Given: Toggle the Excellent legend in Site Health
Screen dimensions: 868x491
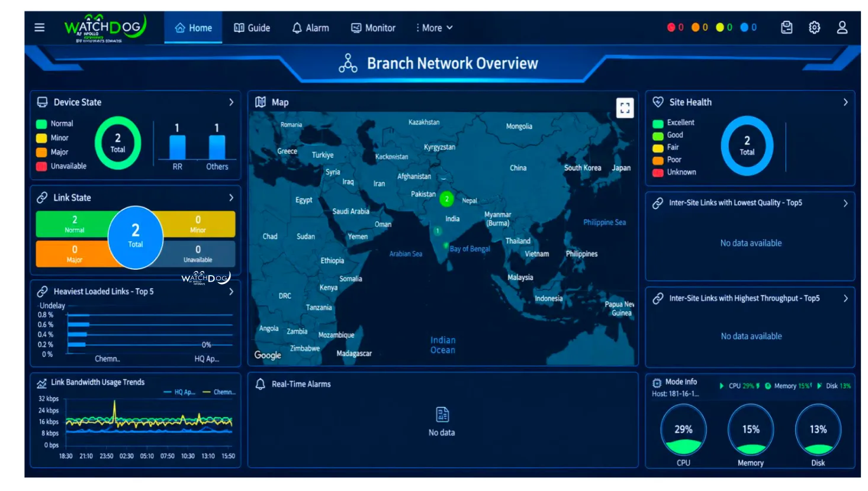Looking at the screenshot, I should coord(673,122).
